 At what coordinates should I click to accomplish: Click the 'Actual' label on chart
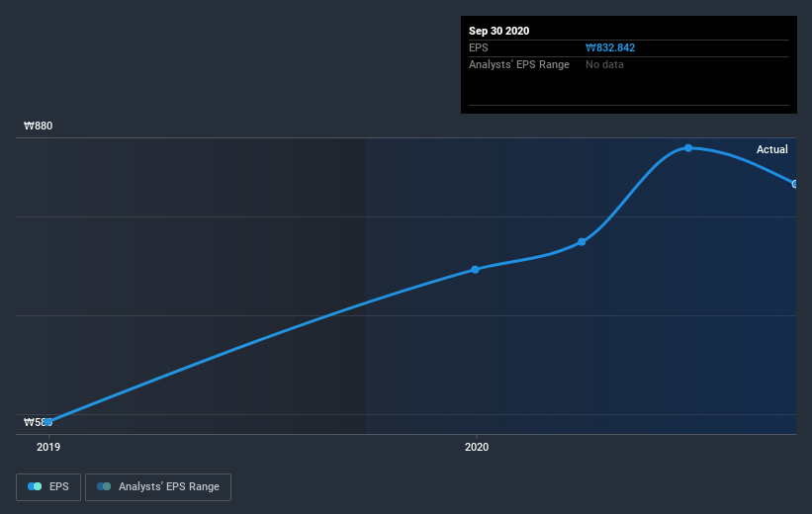[x=771, y=149]
